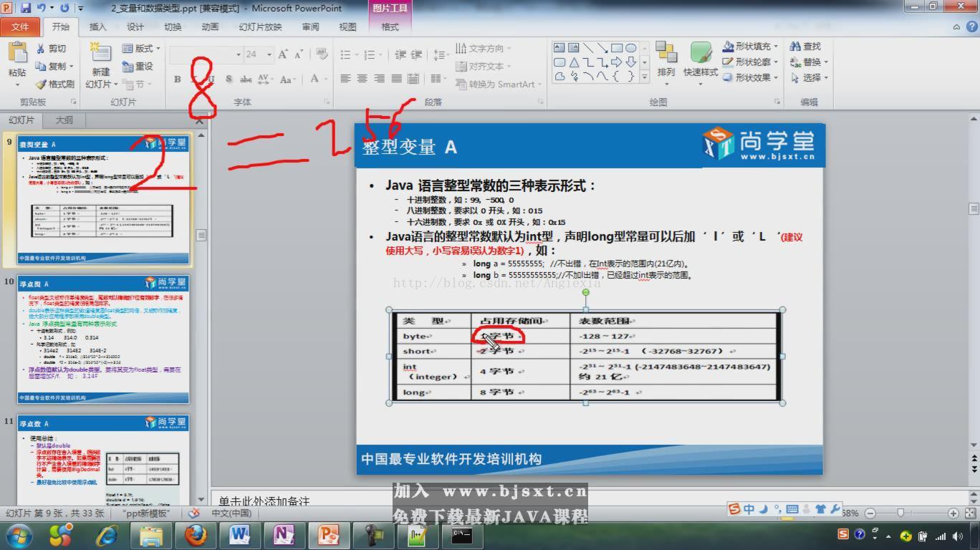
Task: Click the Find (查找) binoculars button
Action: [806, 46]
